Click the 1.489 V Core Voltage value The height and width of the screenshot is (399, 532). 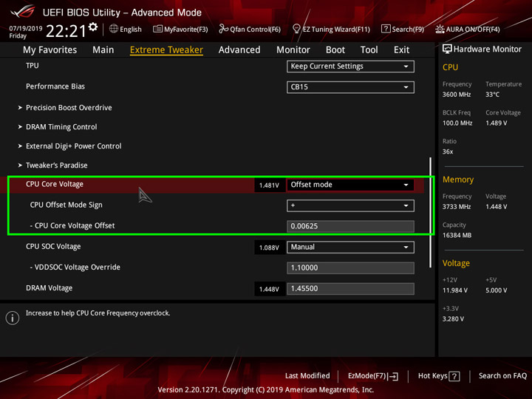pyautogui.click(x=497, y=123)
